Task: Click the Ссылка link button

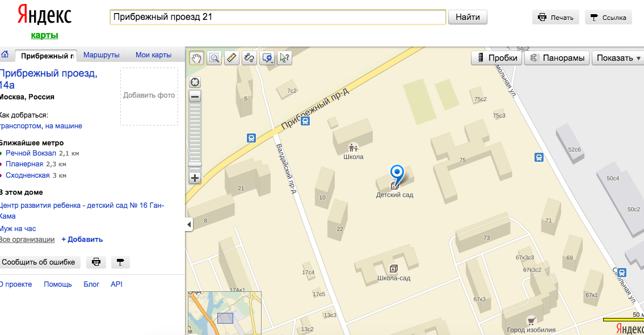Action: pos(608,17)
